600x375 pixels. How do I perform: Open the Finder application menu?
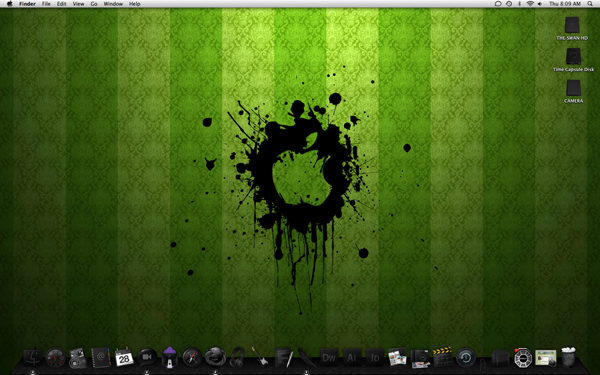coord(27,4)
